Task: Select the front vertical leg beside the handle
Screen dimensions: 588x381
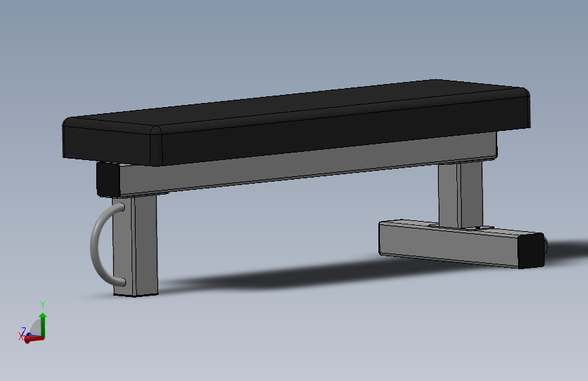Action: tap(136, 245)
